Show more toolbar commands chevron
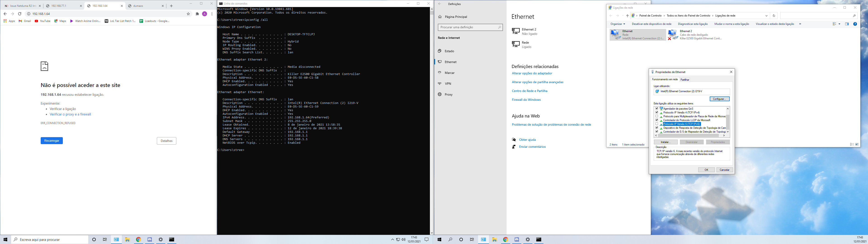The height and width of the screenshot is (244, 868). pos(800,24)
